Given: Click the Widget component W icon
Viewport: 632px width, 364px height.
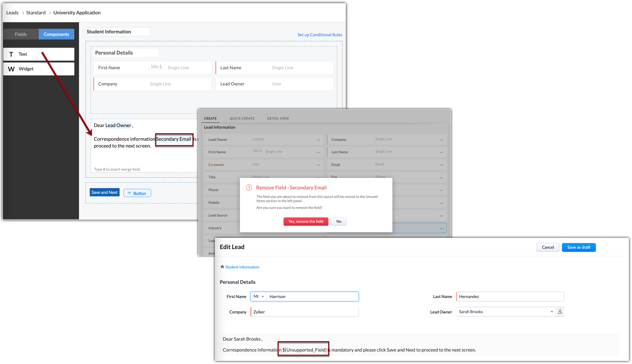Looking at the screenshot, I should 11,69.
